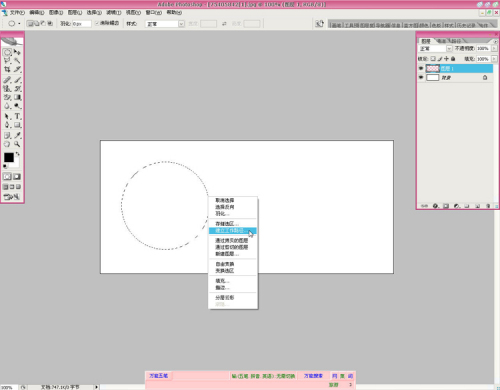
Task: Select the Elliptical Marquee tool in toolbox
Action: pyautogui.click(x=7, y=52)
